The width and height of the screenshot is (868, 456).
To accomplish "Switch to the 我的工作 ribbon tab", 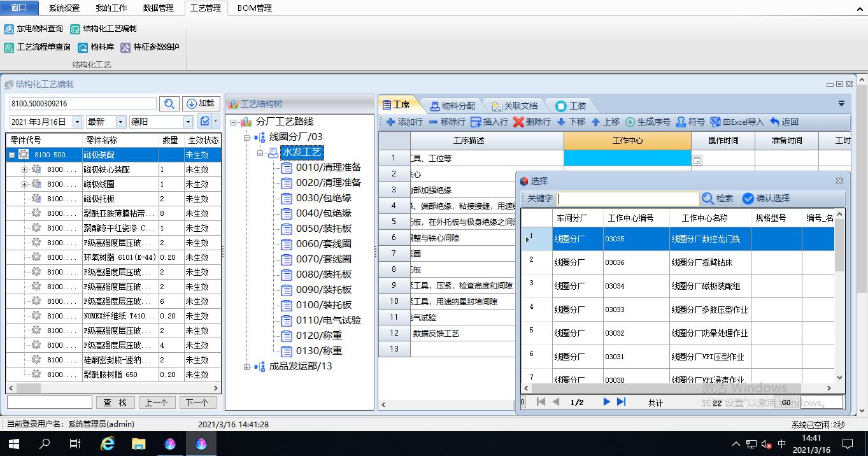I will [x=111, y=8].
